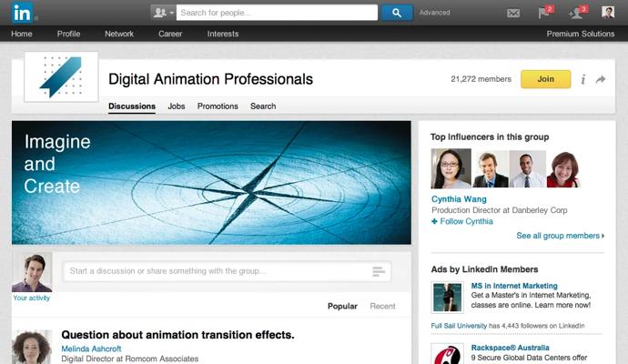Click the lines icon in discussion box
Screen dimensions: 628x364
[x=379, y=271]
